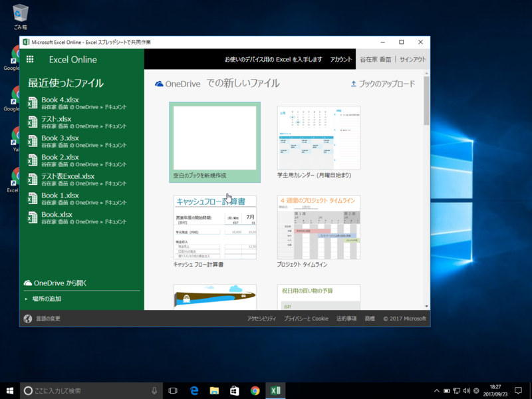The height and width of the screenshot is (399, 532).
Task: Click the Excel file icon beside Book 3.xlsx
Action: [x=33, y=141]
